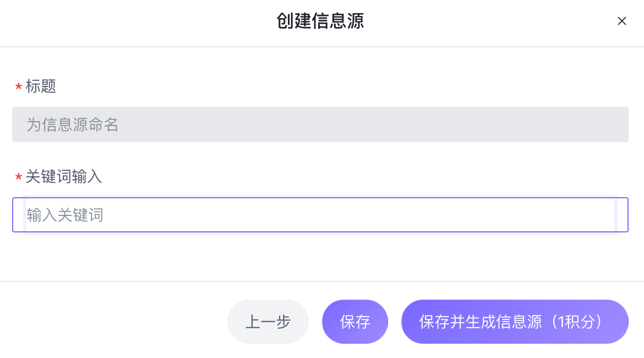Focus the 关键词输入 keyword field
Viewport: 644px width, 358px height.
coord(320,215)
